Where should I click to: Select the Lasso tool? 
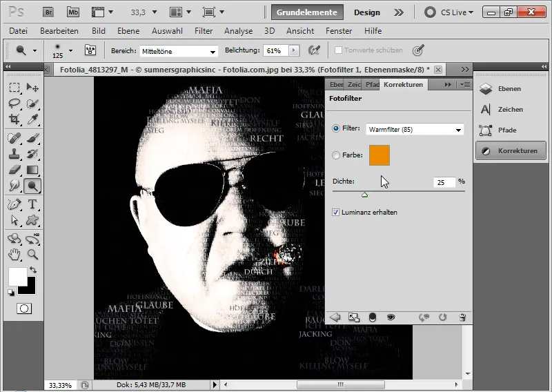click(14, 104)
